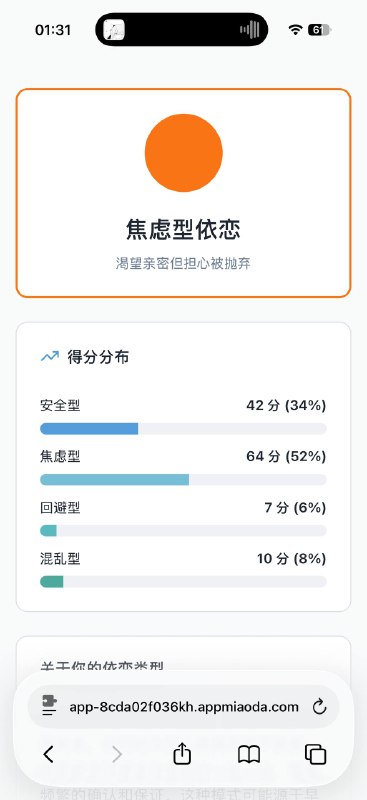The image size is (367, 800).
Task: Click the 安全型 progress bar
Action: pos(183,429)
